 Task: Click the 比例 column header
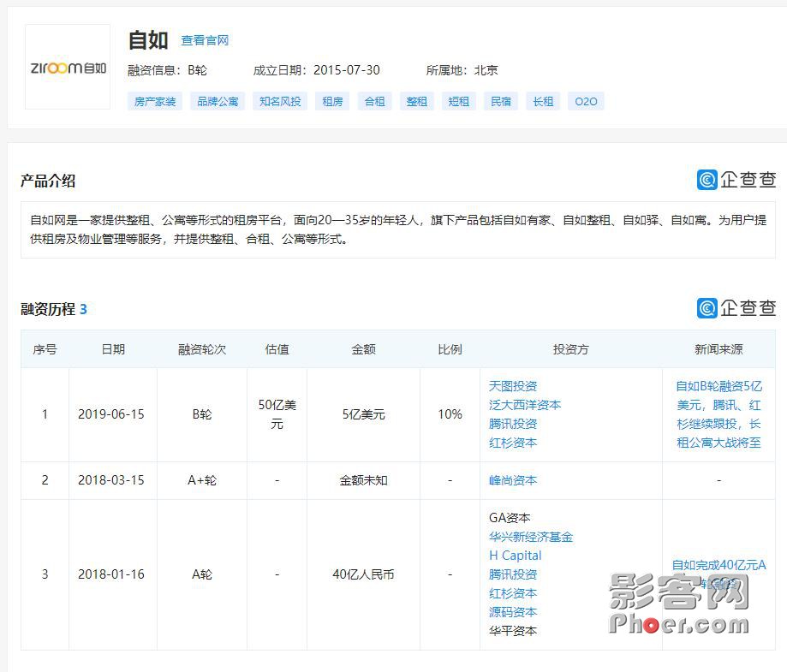point(450,349)
